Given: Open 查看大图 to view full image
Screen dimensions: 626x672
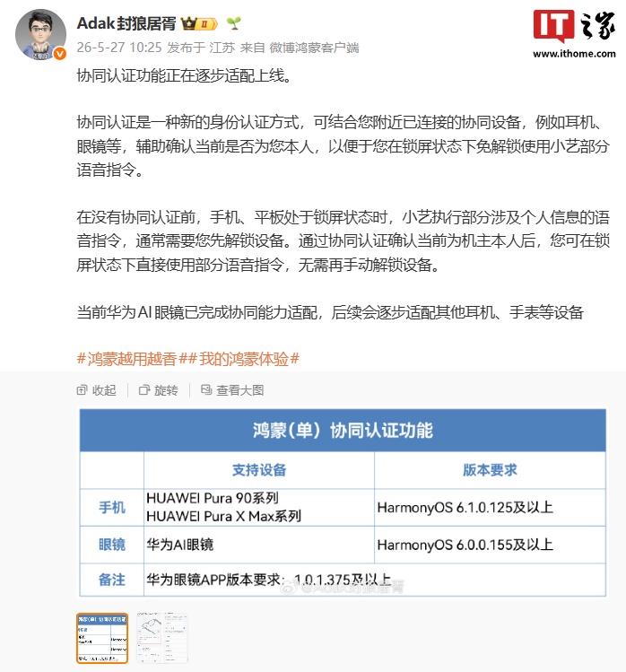Looking at the screenshot, I should pos(232,390).
